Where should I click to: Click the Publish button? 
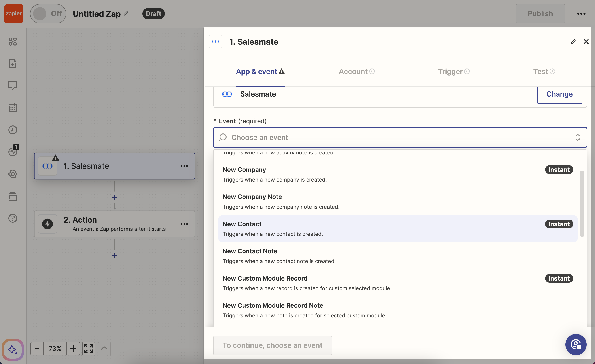[540, 13]
